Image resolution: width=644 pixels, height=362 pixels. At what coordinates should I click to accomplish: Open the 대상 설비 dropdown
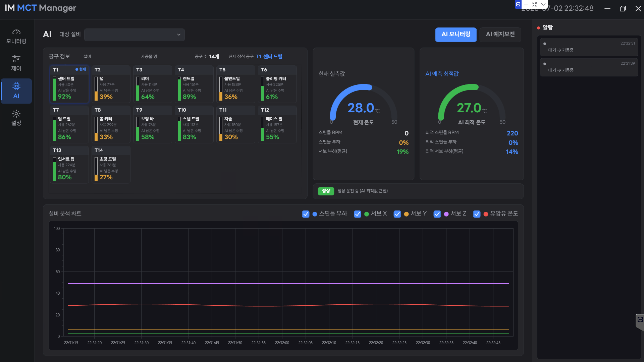tap(135, 35)
